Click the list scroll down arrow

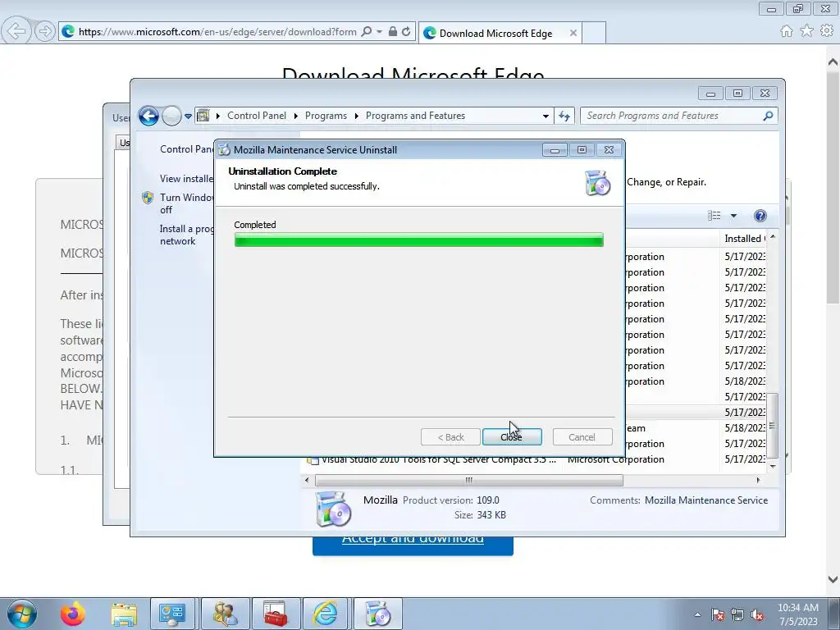click(773, 466)
